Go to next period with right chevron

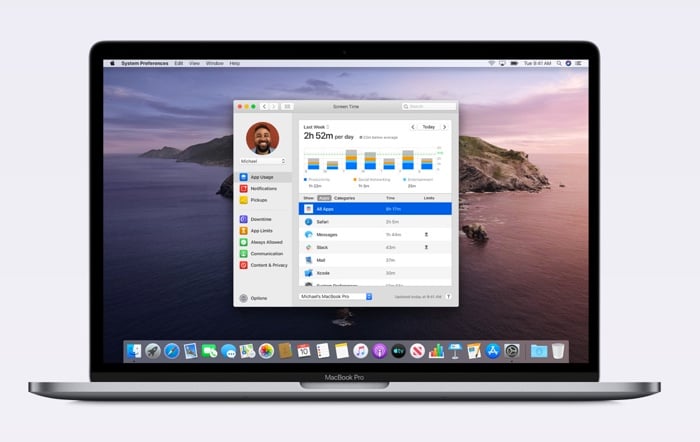pos(444,127)
